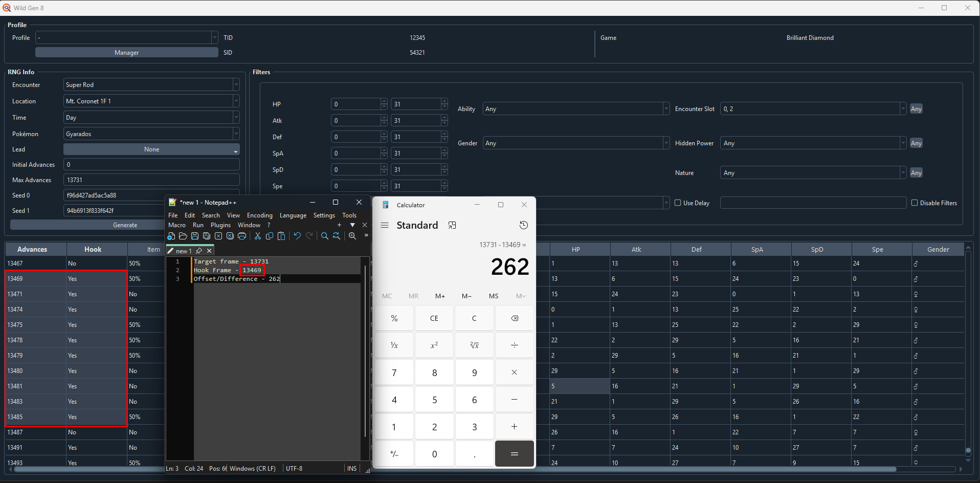Cut selection using Notepad++ scissors icon
This screenshot has width=980, height=483.
point(258,236)
